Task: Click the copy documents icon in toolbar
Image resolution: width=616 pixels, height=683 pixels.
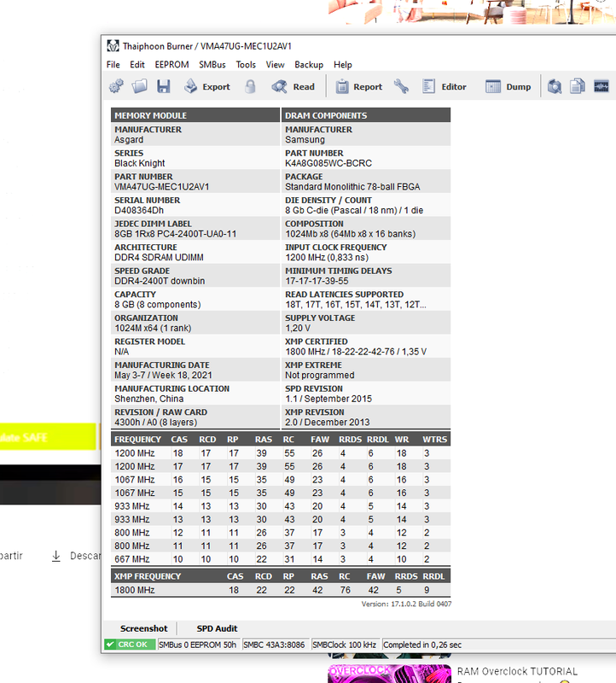Action: 578,86
